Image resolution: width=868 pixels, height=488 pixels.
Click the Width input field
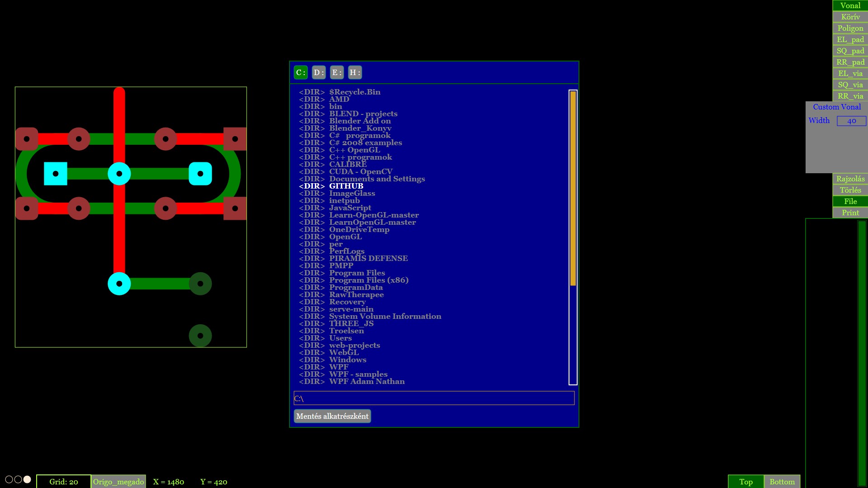click(x=851, y=121)
